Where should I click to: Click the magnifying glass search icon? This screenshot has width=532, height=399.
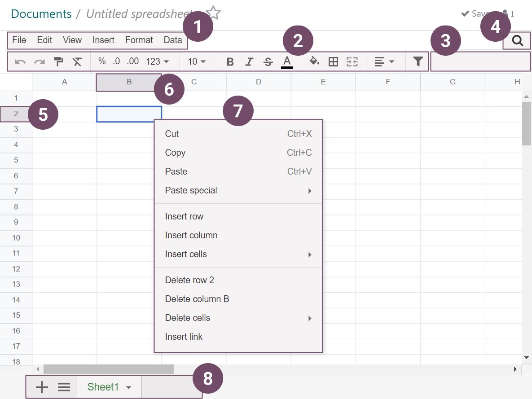point(517,41)
